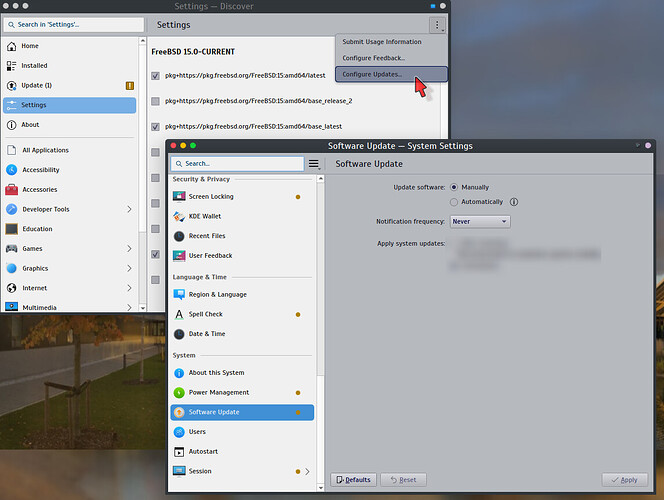Image resolution: width=664 pixels, height=500 pixels.
Task: Open Recent Files settings
Action: click(242, 236)
